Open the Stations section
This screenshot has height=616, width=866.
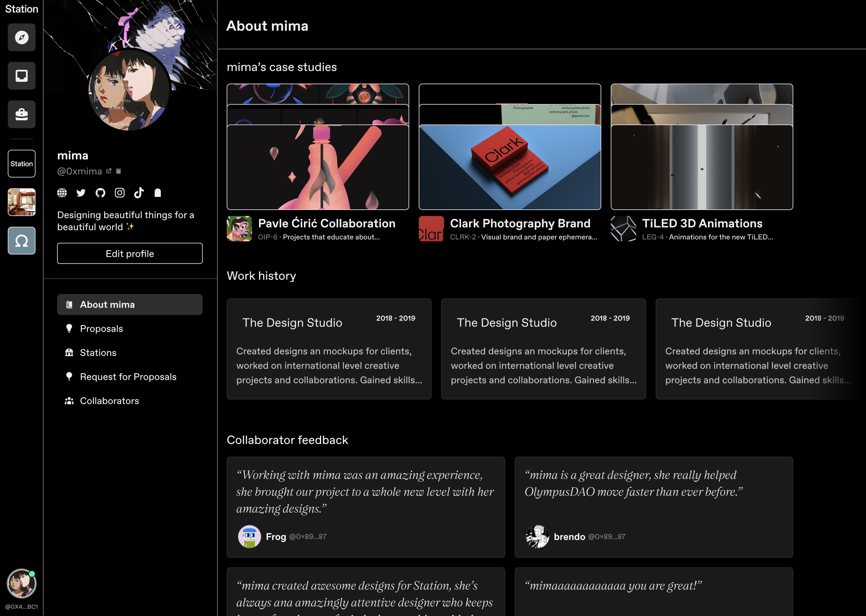point(98,353)
